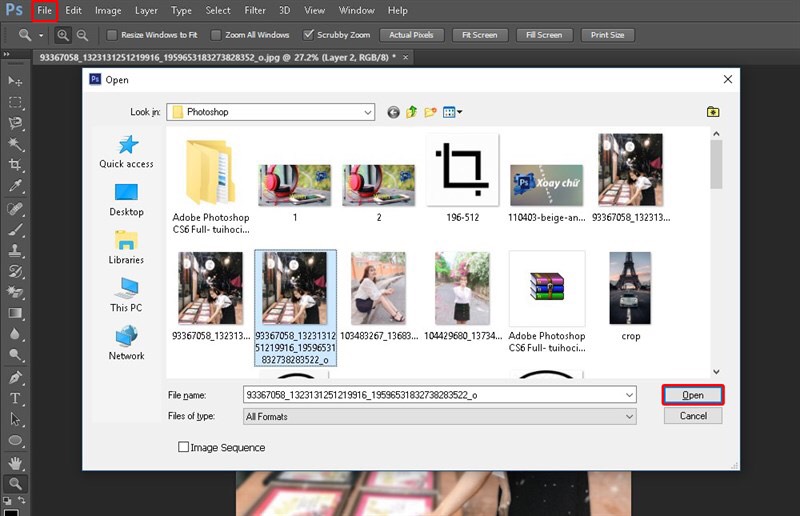Click the favorites icon at dialog top right
The image size is (800, 516).
(x=713, y=112)
